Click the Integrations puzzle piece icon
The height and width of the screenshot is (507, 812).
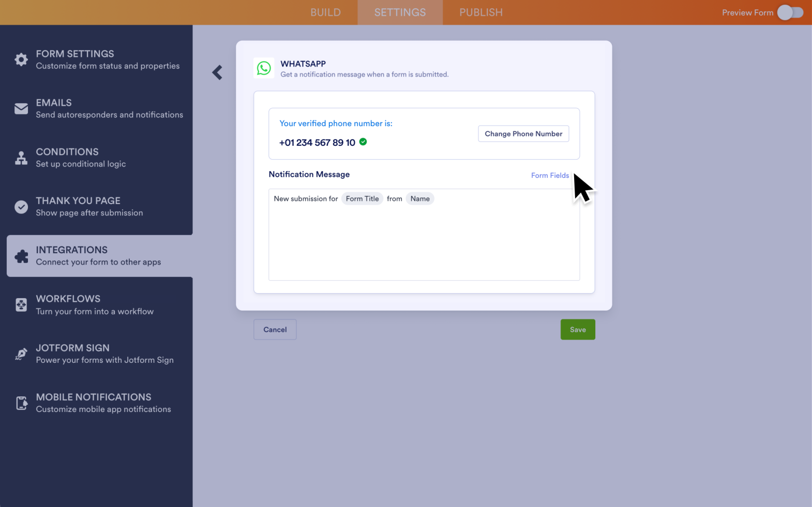(21, 256)
